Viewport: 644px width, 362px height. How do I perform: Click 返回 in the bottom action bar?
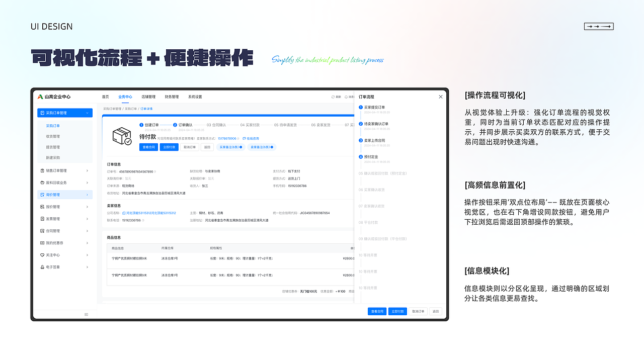pyautogui.click(x=436, y=311)
